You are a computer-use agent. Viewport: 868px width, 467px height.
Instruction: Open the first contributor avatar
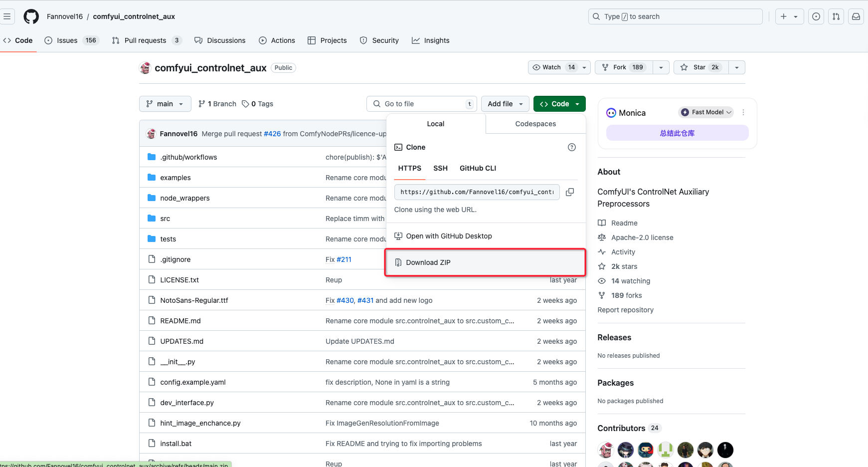click(x=606, y=450)
